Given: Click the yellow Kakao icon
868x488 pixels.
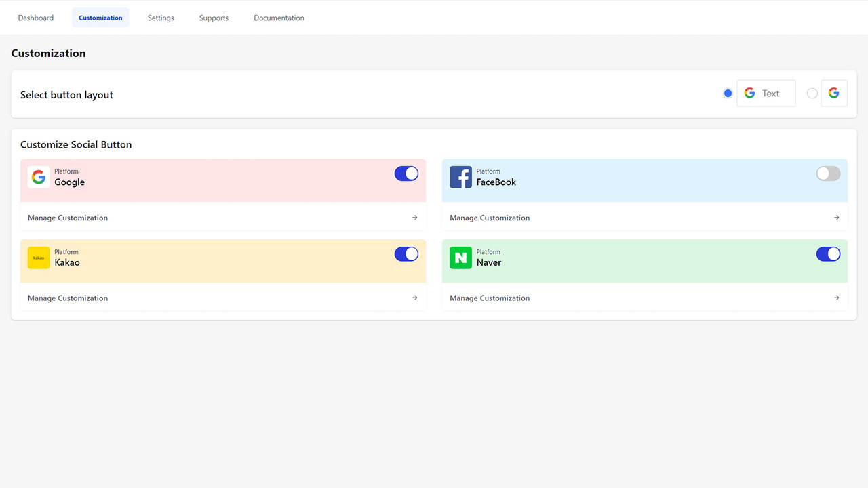Looking at the screenshot, I should tap(39, 258).
